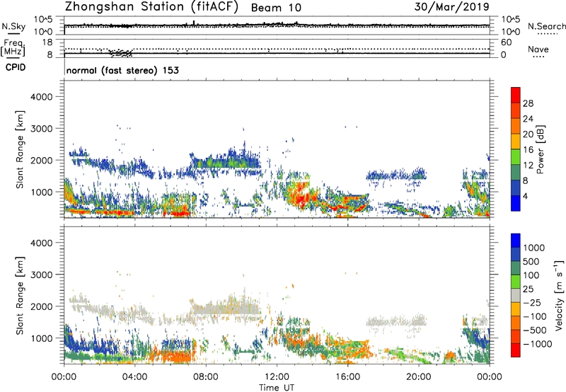Image resolution: width=566 pixels, height=392 pixels.
Task: Select the 'Freq. [MHz]' axis label
Action: click(13, 47)
